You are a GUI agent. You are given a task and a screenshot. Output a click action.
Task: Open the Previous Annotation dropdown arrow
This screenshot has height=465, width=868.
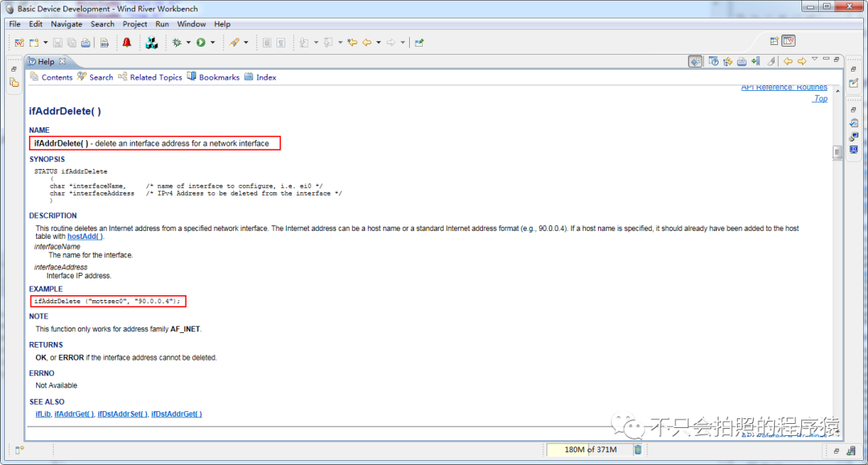click(x=340, y=43)
